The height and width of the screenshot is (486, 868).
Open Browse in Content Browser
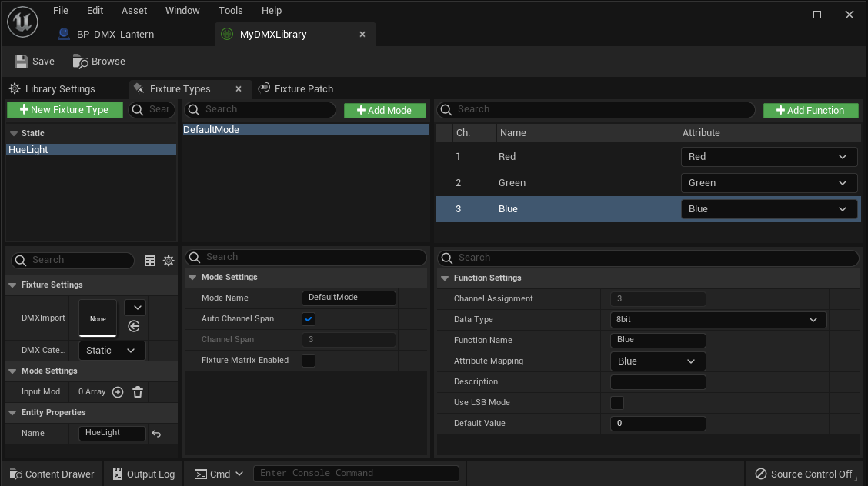click(x=98, y=62)
